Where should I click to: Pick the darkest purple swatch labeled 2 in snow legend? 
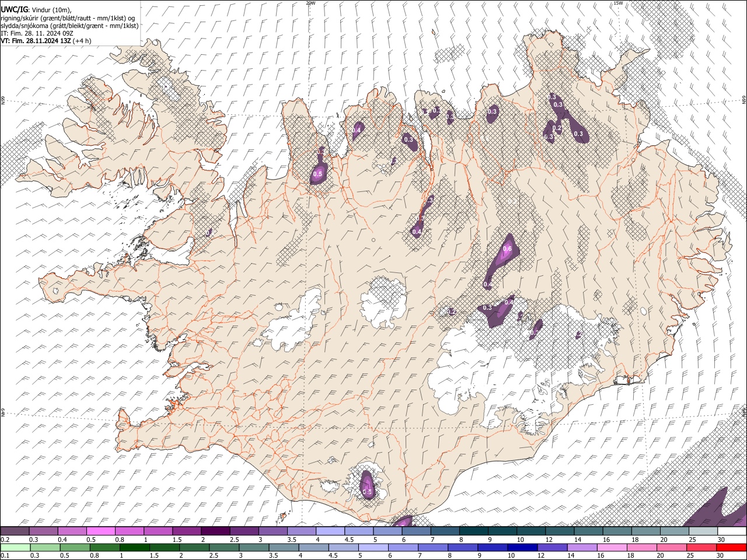pos(215,531)
